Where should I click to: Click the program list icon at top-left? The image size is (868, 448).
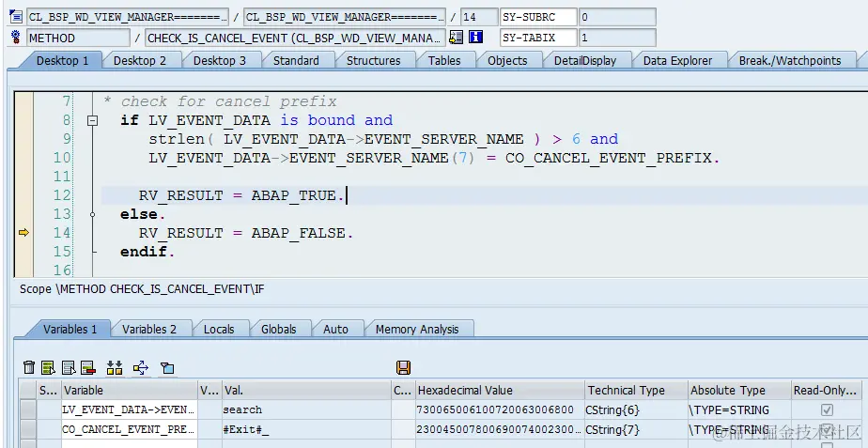pos(15,16)
